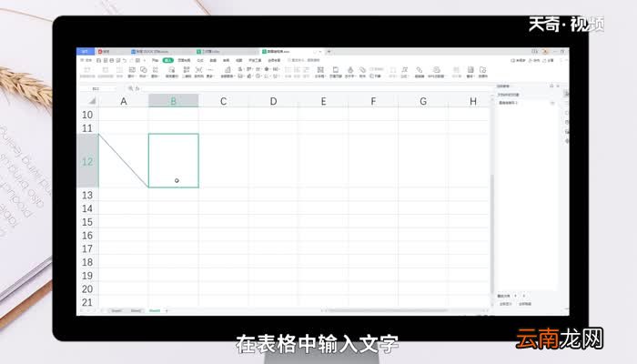Open Header and Footer tool
Image resolution: width=637 pixels, height=364 pixels.
coord(336,72)
